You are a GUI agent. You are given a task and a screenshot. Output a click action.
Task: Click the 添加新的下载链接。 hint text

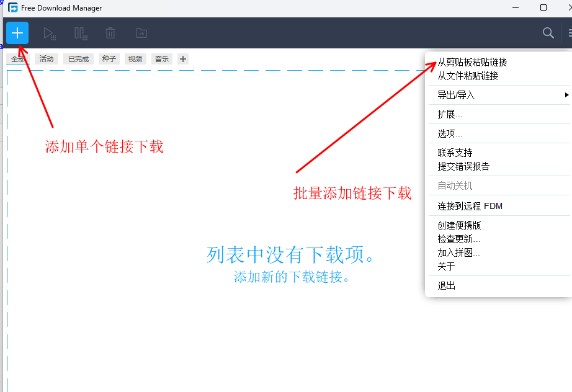[x=292, y=277]
